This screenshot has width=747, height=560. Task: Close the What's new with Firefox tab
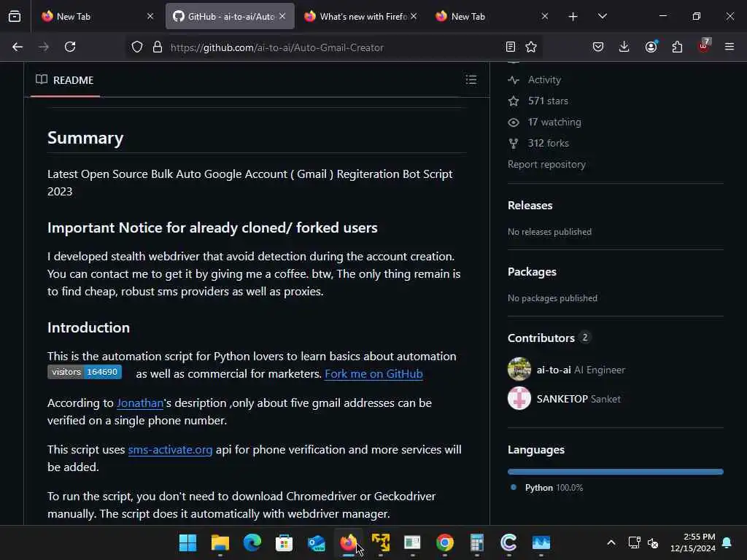414,16
